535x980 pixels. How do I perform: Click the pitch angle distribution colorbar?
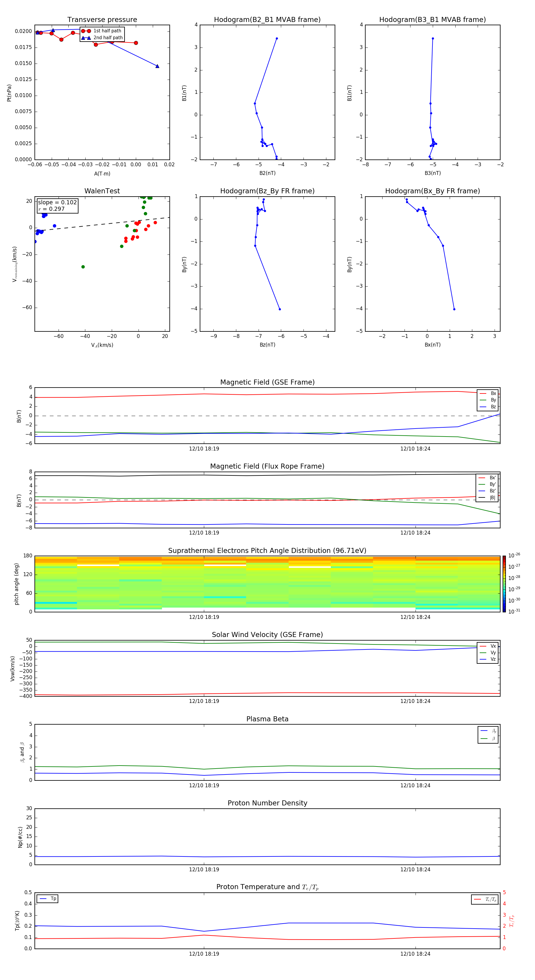tap(504, 584)
